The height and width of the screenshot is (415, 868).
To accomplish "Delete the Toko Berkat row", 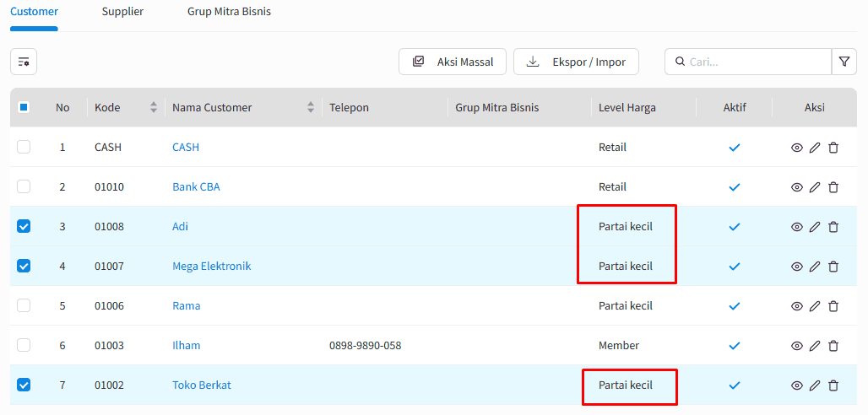I will 833,385.
